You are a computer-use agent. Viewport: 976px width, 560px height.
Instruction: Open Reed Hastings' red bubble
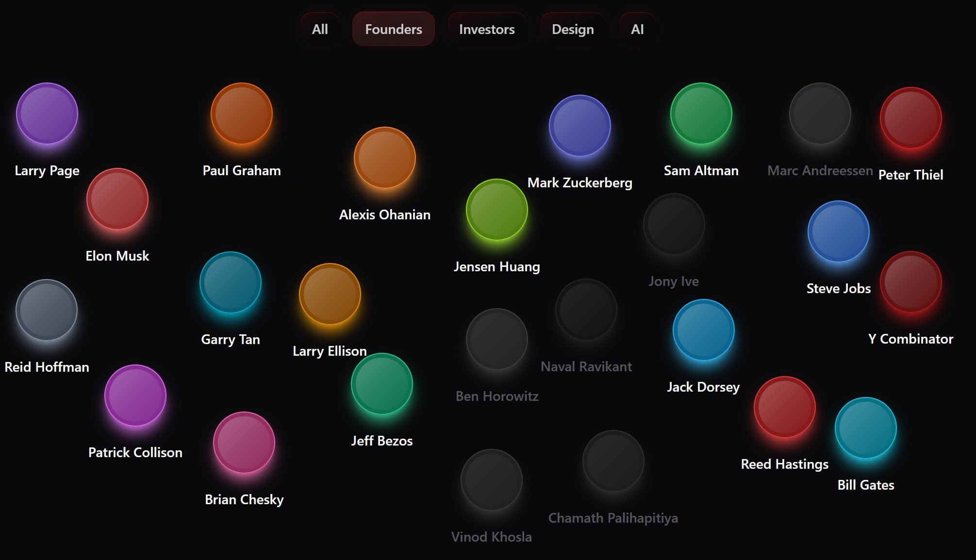click(785, 407)
